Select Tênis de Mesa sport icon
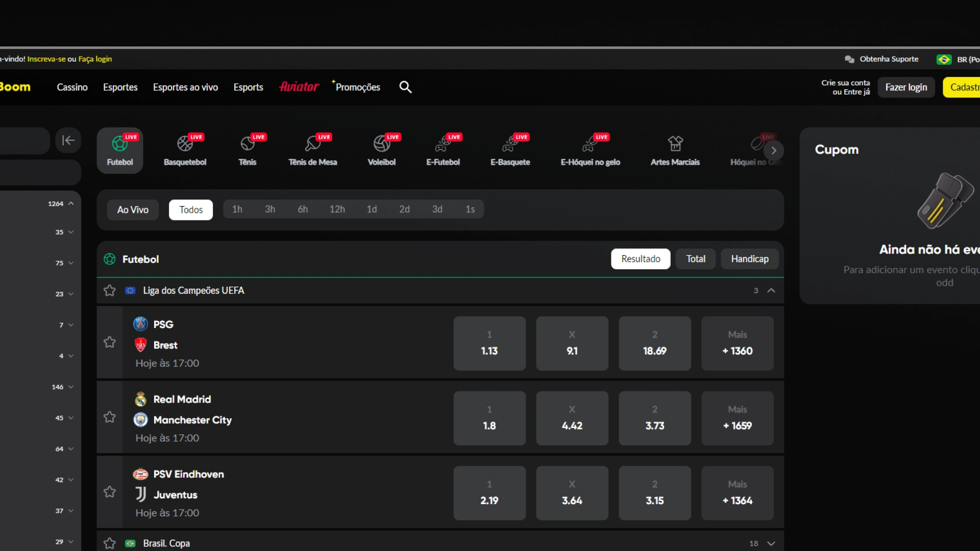 point(313,151)
